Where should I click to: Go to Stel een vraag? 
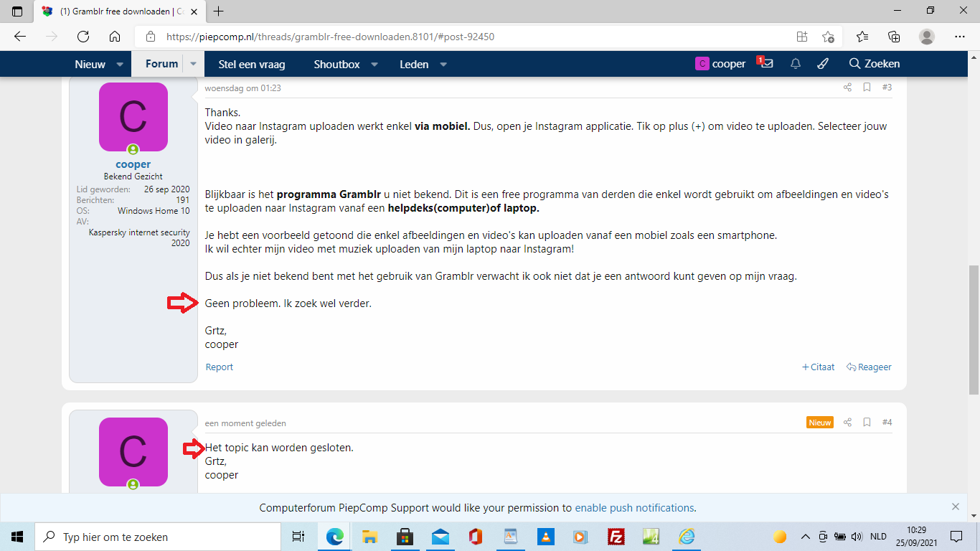(x=252, y=64)
